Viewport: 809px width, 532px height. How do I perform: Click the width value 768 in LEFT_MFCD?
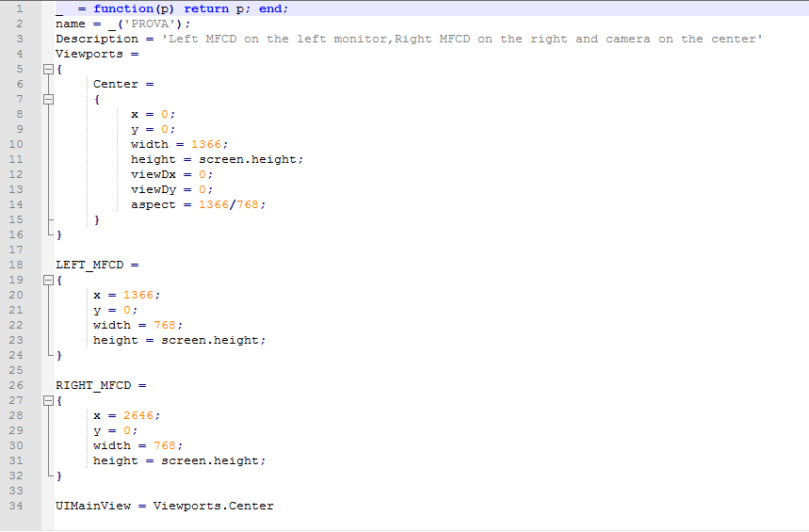(165, 325)
